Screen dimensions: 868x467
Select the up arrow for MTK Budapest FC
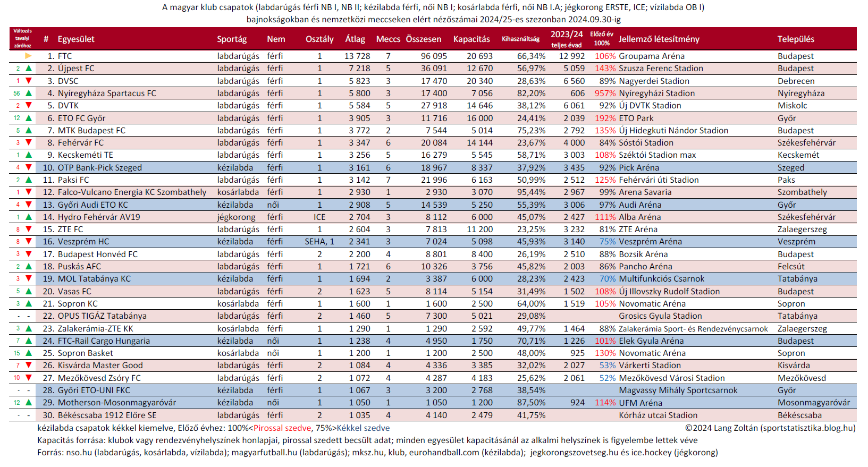[x=29, y=130]
